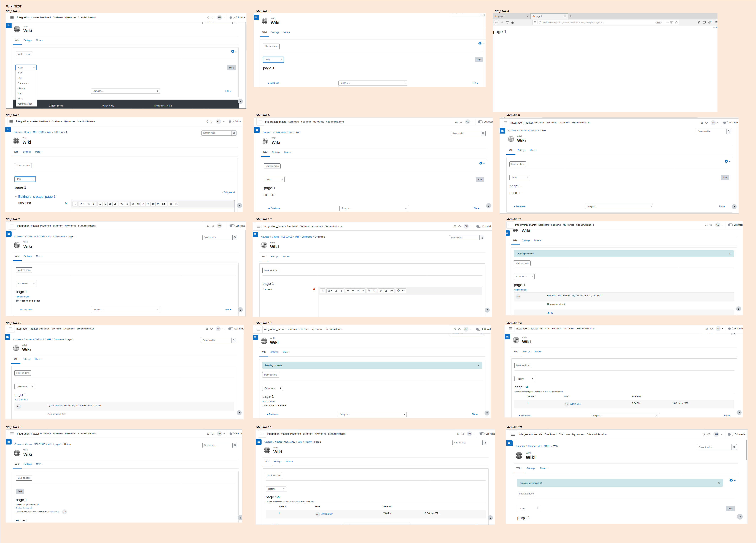Click the emoji picker icon in Step 5 editor
The height and width of the screenshot is (543, 756).
(133, 204)
